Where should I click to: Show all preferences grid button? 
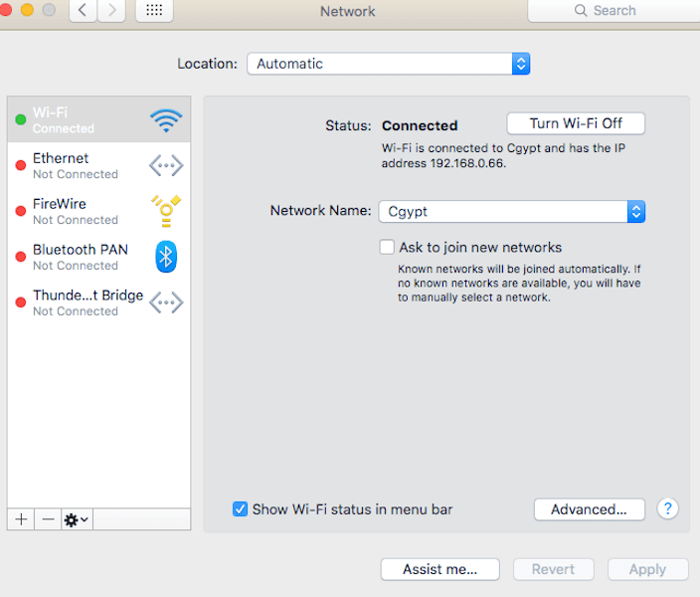click(154, 11)
